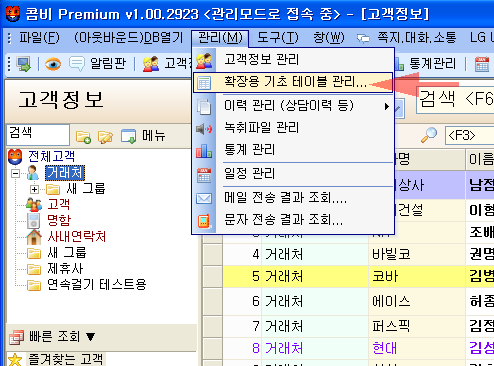Open the 알림판 speech bubble toolbar icon
This screenshot has width=494, height=366.
coord(77,64)
